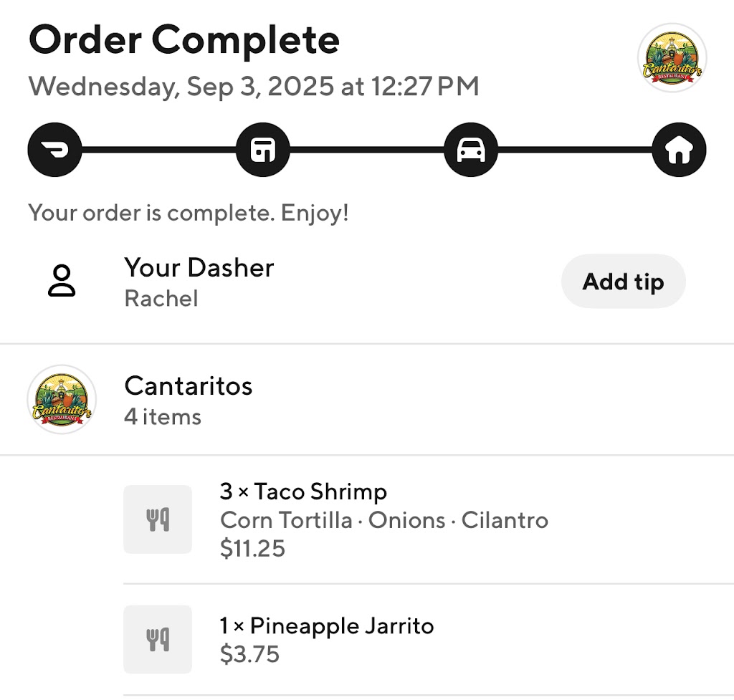Open the Cantaritos logo in top corner
Screen dimensions: 734x700
point(672,58)
